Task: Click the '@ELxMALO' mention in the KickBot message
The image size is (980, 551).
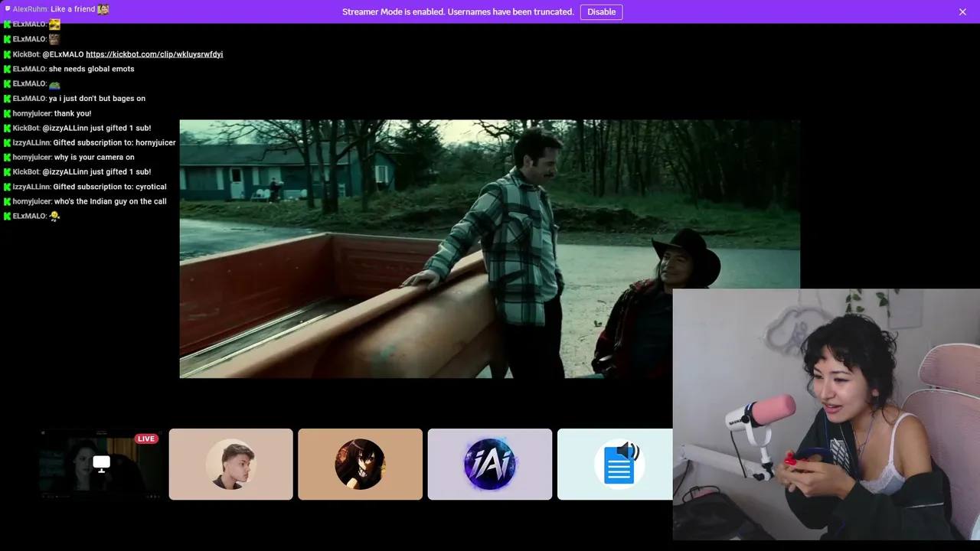Action: (63, 54)
